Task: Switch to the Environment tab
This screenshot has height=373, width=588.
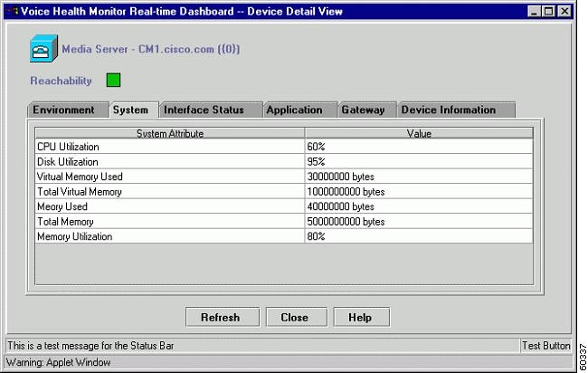Action: [x=68, y=110]
